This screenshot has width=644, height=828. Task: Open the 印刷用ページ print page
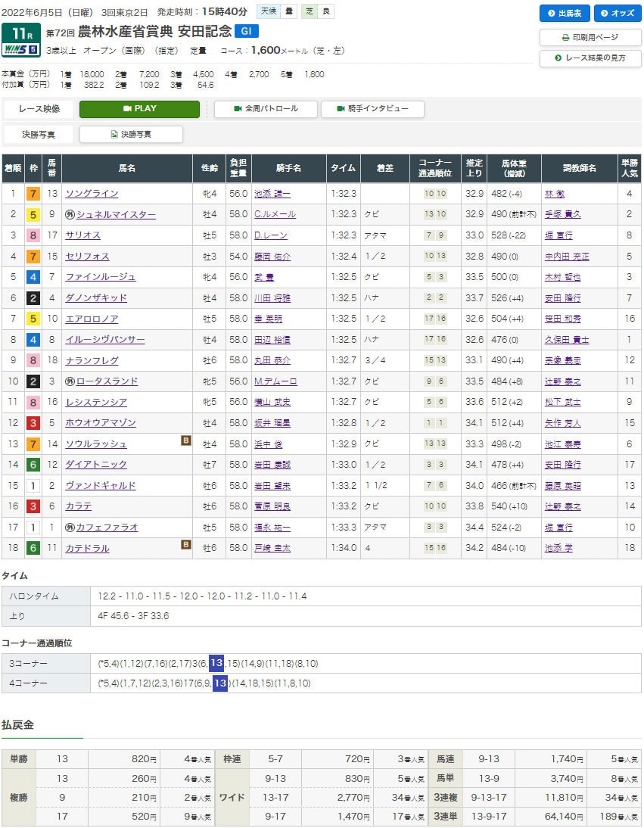[x=590, y=37]
